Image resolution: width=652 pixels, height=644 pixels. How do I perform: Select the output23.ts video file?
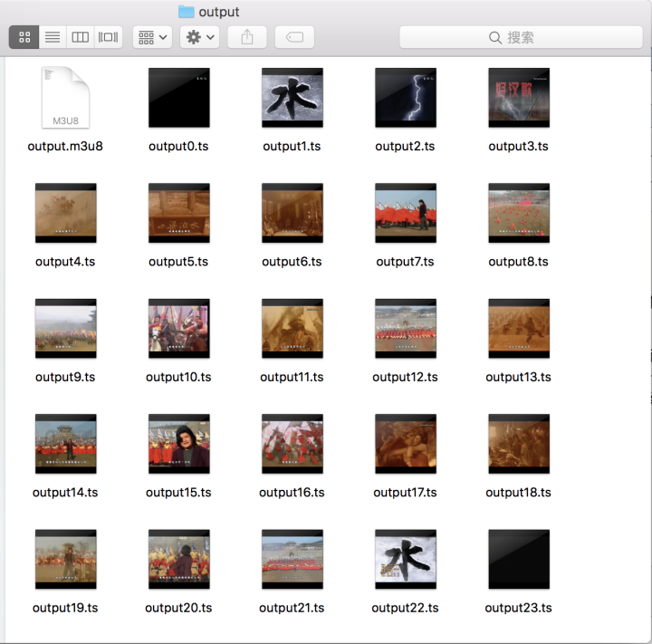coord(518,560)
